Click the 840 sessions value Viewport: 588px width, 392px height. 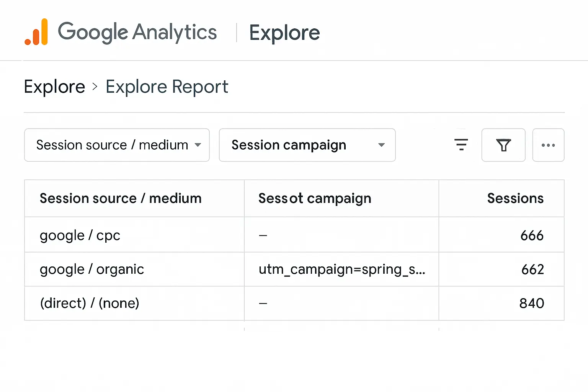531,303
